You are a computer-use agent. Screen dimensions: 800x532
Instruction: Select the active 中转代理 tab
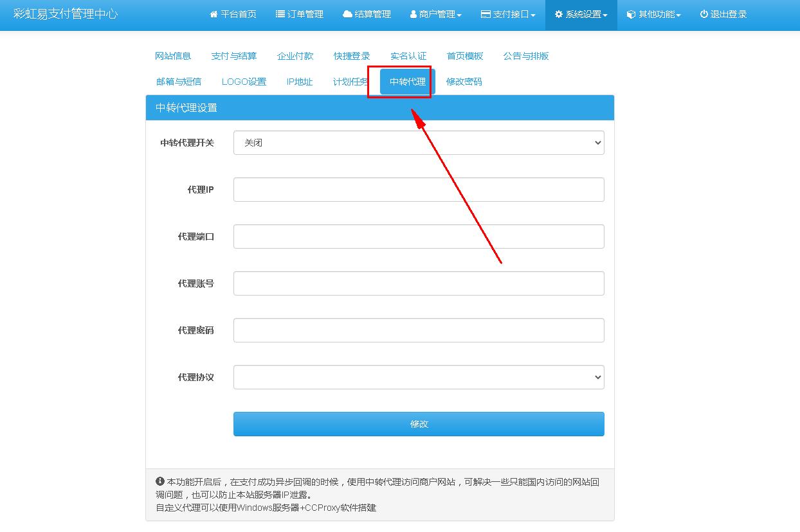[x=408, y=82]
